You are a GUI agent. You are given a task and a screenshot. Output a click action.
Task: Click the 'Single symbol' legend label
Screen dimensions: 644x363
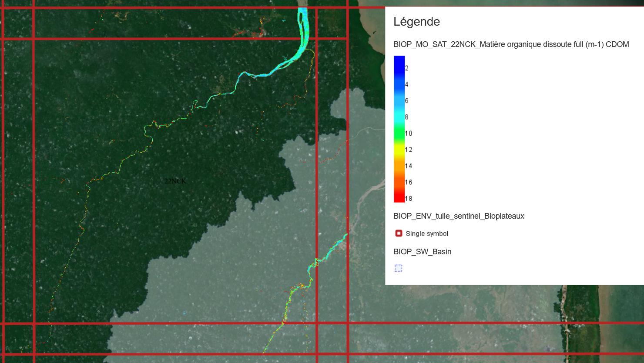[x=427, y=234]
